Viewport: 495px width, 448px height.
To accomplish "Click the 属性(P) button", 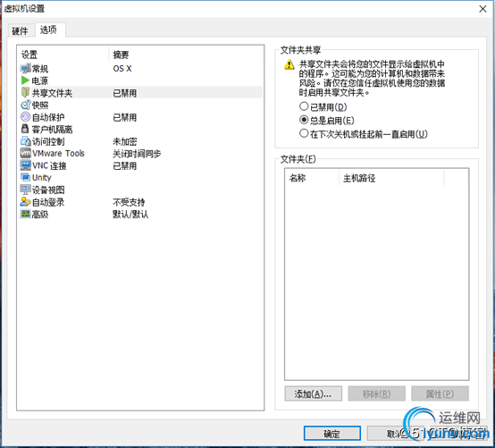I will coord(440,393).
